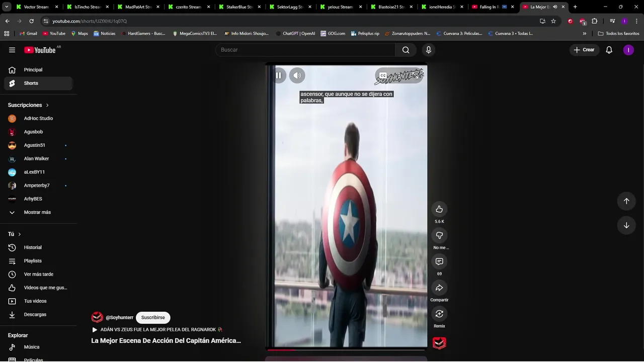Image resolution: width=644 pixels, height=362 pixels.
Task: Bookmark this page with the star
Action: [553, 21]
